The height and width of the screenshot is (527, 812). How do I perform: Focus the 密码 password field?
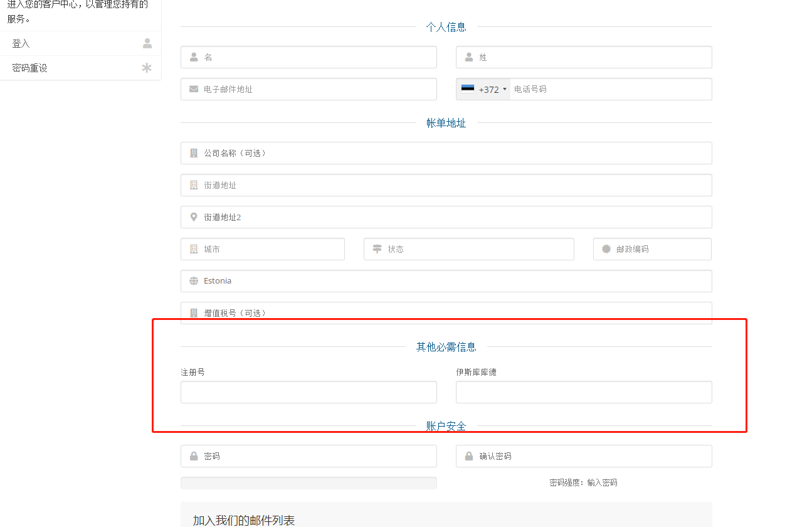pyautogui.click(x=308, y=456)
